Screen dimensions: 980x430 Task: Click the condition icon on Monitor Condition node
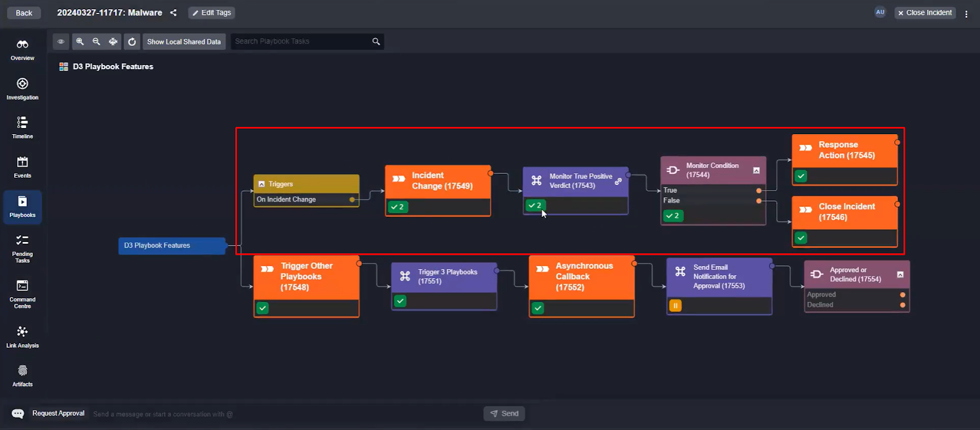pos(673,170)
